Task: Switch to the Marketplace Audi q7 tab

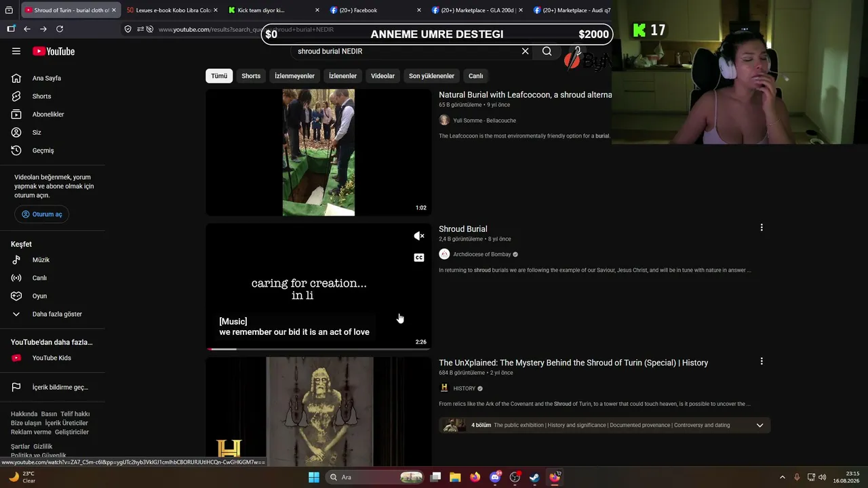Action: pos(573,10)
